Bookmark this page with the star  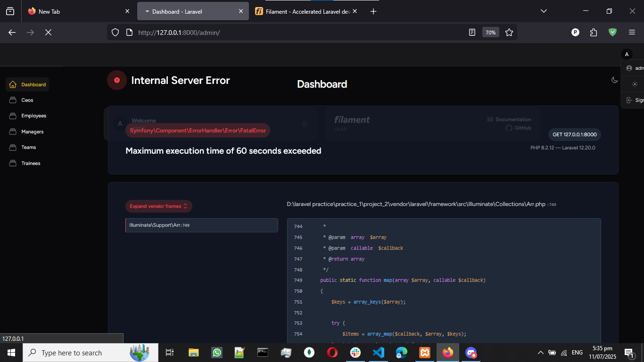tap(509, 33)
